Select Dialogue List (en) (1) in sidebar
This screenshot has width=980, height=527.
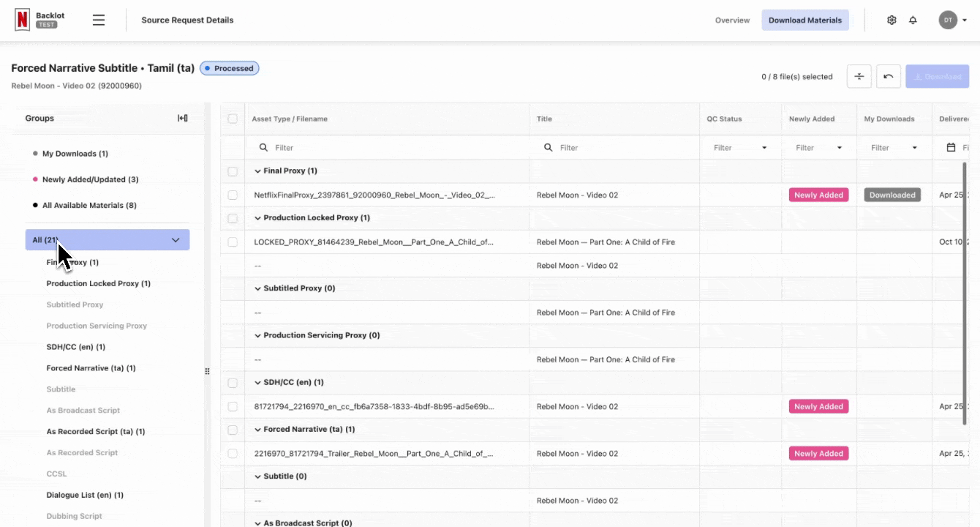tap(85, 496)
